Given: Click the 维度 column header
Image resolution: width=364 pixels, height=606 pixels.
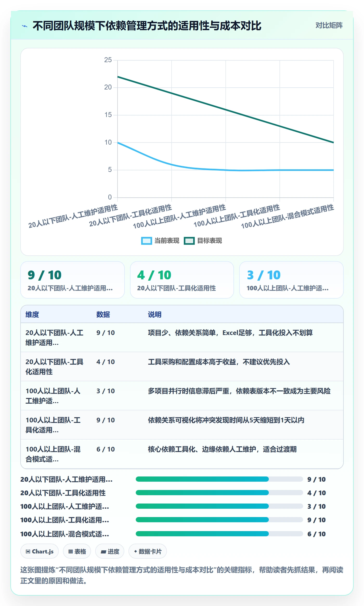Looking at the screenshot, I should click(x=32, y=314).
